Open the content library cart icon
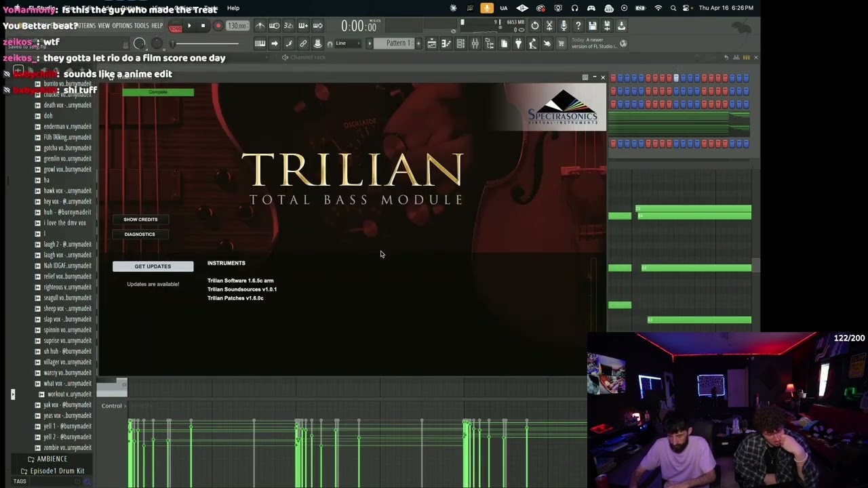868x488 pixels. (561, 43)
